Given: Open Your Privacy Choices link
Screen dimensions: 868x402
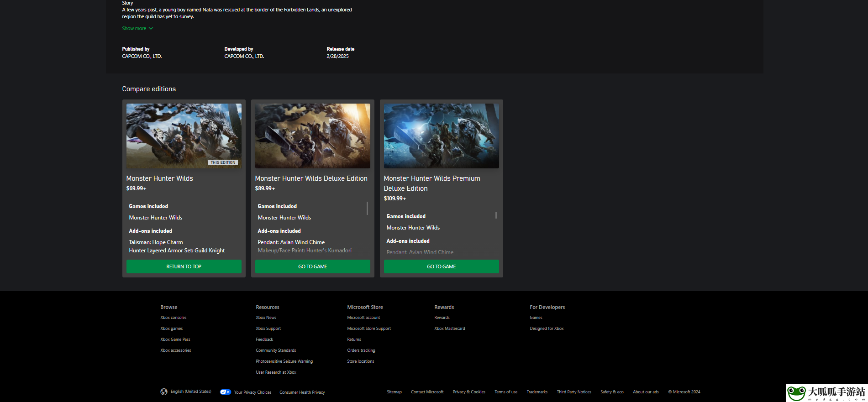Looking at the screenshot, I should click(x=253, y=392).
